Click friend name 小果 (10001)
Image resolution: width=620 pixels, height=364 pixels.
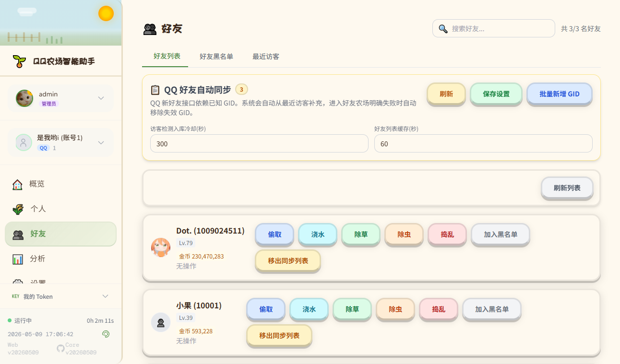click(199, 305)
